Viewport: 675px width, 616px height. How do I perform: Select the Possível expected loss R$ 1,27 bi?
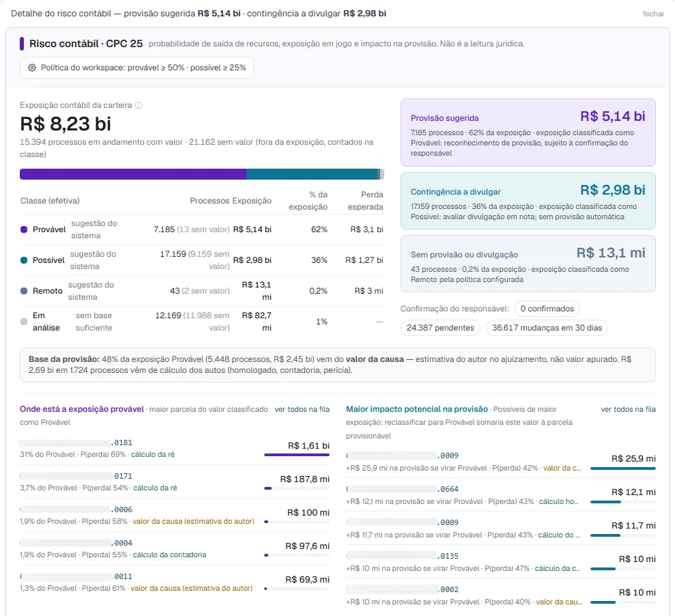pos(364,260)
